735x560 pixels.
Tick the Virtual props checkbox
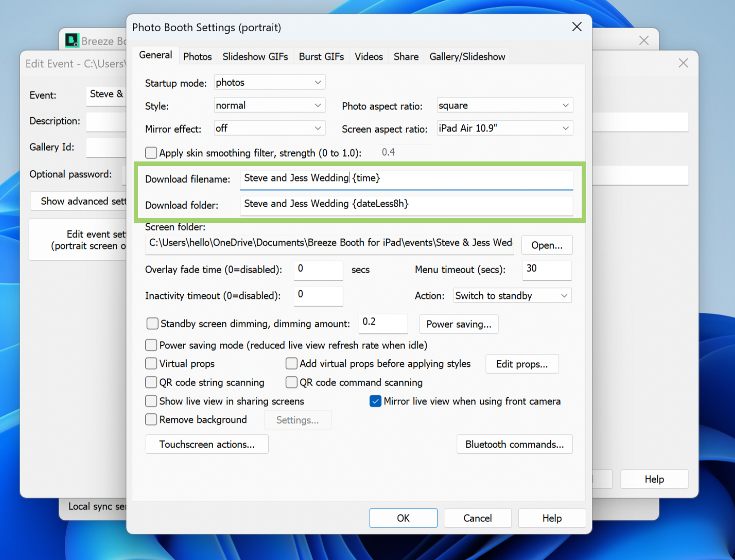click(151, 364)
